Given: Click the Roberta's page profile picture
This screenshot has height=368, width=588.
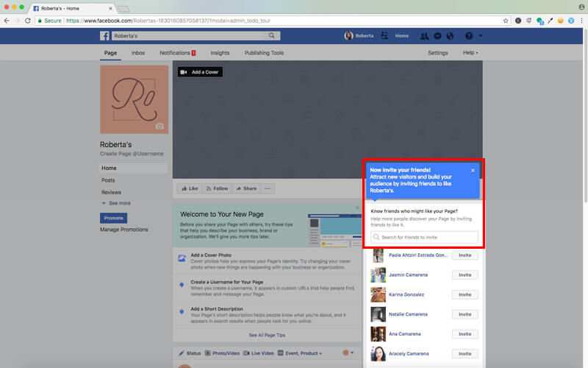Looking at the screenshot, I should [x=135, y=99].
